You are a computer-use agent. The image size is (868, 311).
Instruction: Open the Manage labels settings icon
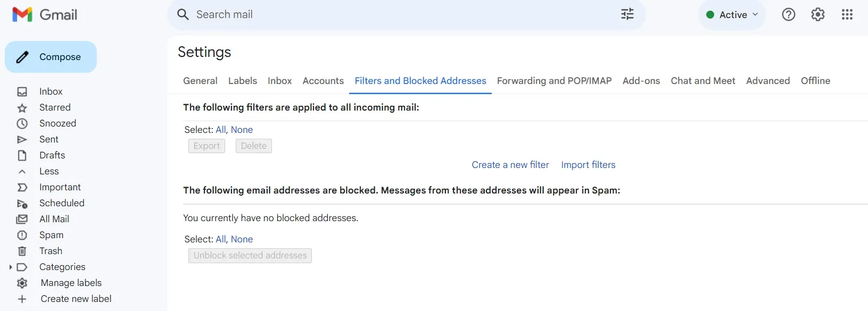point(22,283)
